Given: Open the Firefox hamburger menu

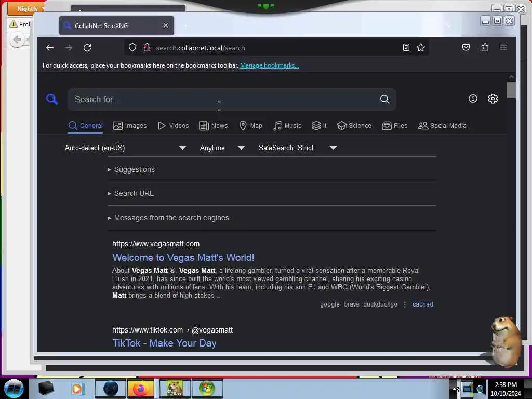Looking at the screenshot, I should 503,47.
